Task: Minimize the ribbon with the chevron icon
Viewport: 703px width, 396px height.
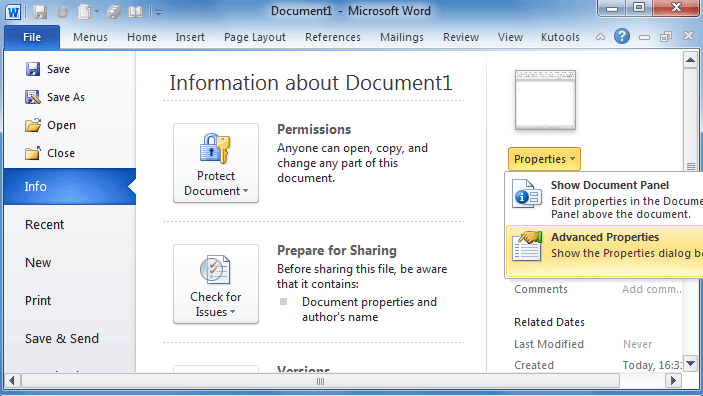Action: pos(600,37)
